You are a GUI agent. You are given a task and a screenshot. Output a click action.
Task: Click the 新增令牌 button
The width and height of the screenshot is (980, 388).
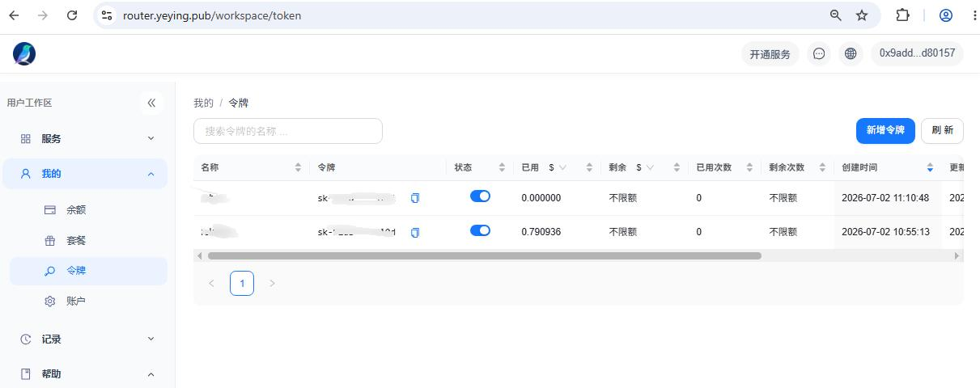click(885, 130)
